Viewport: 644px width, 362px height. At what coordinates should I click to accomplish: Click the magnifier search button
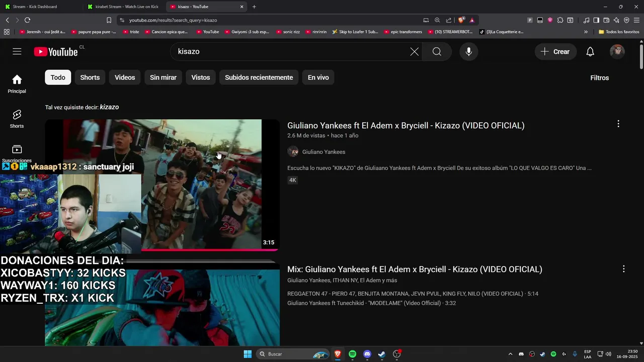(x=437, y=51)
